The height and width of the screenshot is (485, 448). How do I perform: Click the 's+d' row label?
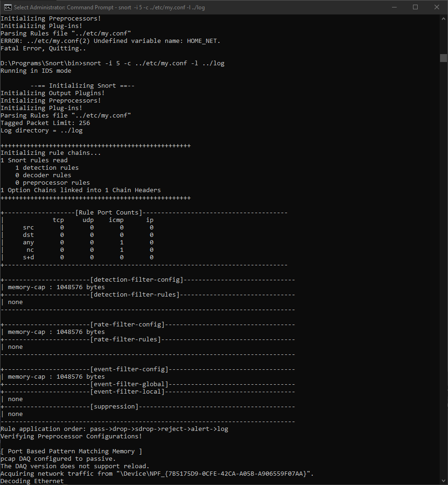point(28,257)
